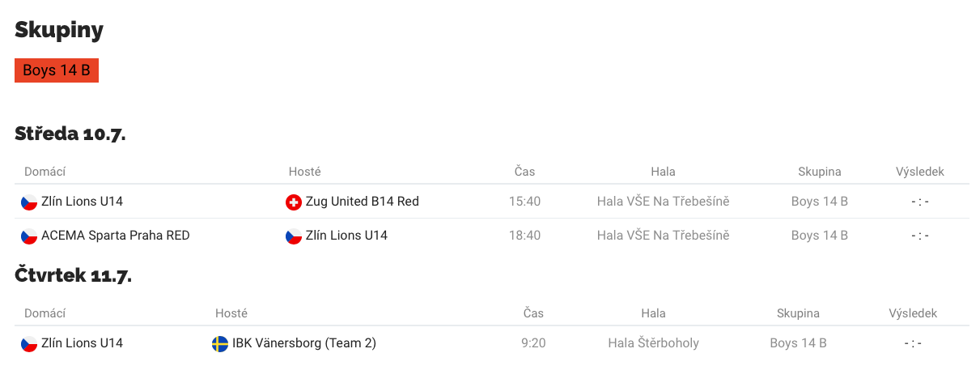The height and width of the screenshot is (370, 980).
Task: Click the Czech flag beside ACEMA Sparta Praha RED
Action: (29, 236)
